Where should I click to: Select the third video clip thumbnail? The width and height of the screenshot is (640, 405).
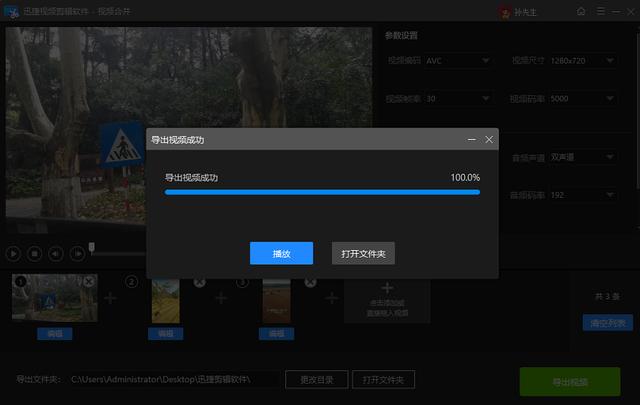pos(277,301)
